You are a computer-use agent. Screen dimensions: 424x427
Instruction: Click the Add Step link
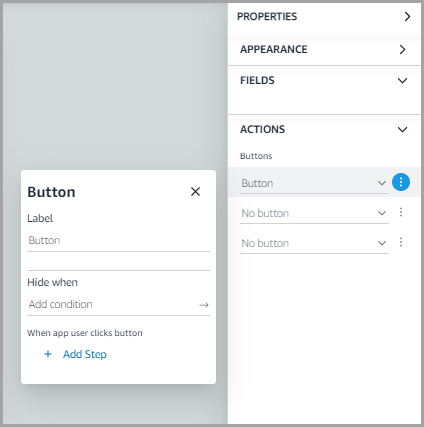[85, 354]
